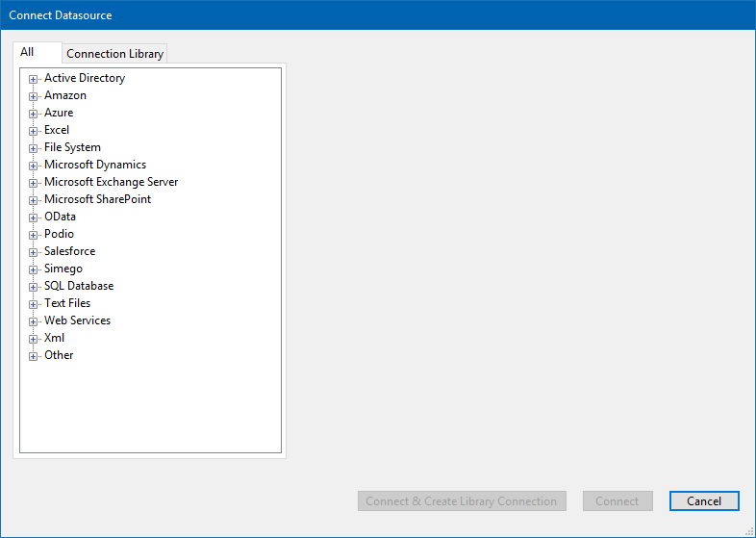The width and height of the screenshot is (756, 538).
Task: Select the Web Services label
Action: click(77, 320)
